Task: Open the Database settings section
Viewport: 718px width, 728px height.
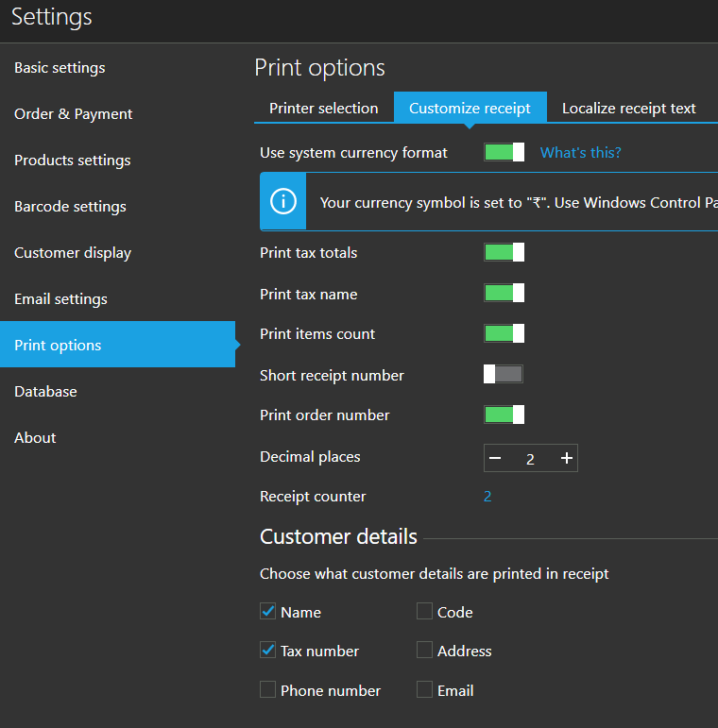Action: coord(45,392)
